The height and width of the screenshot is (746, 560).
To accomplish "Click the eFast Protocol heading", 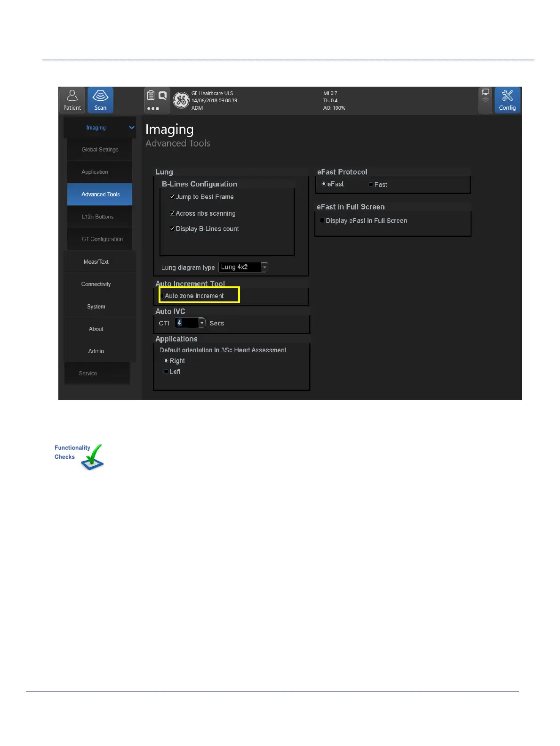I will tap(342, 172).
